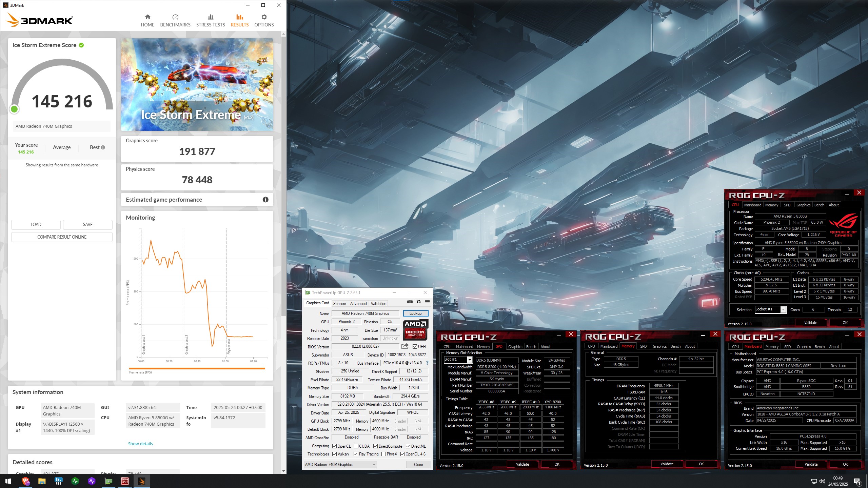Click the Ice Storm Extreme thumbnail image
The height and width of the screenshot is (488, 868).
tap(197, 85)
